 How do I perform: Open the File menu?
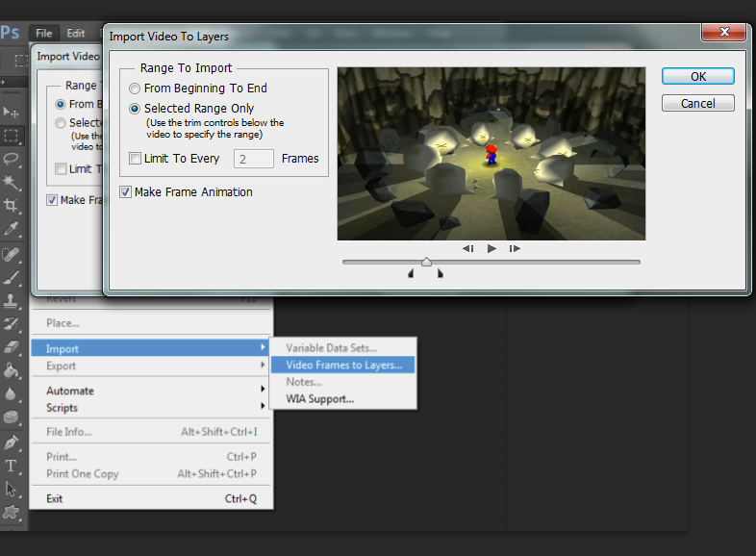coord(44,34)
